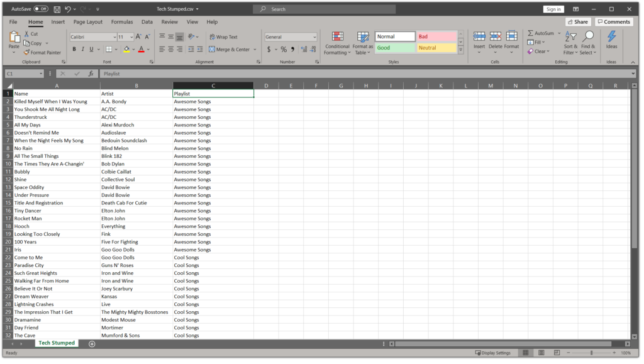Click the Copy button
Image resolution: width=644 pixels, height=364 pixels.
[33, 43]
